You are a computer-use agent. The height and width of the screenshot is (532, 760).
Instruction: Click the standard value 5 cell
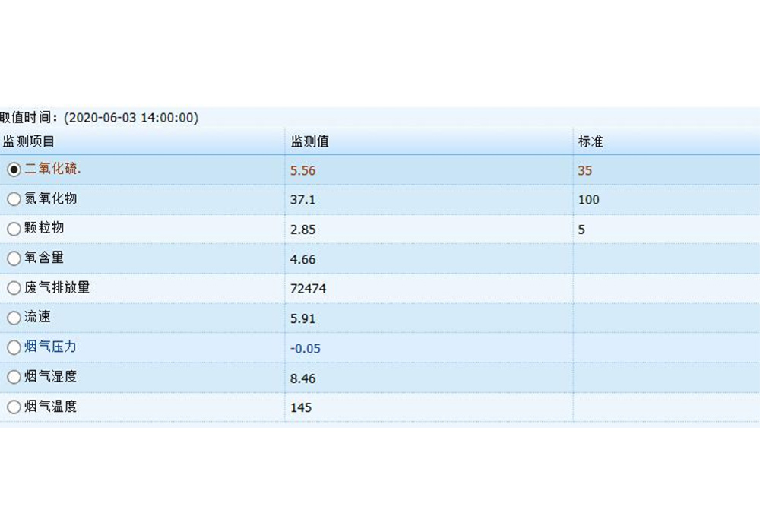pos(581,230)
